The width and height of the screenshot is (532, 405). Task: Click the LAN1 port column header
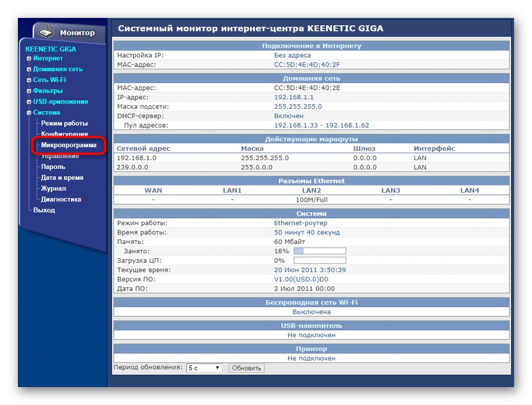tap(232, 190)
